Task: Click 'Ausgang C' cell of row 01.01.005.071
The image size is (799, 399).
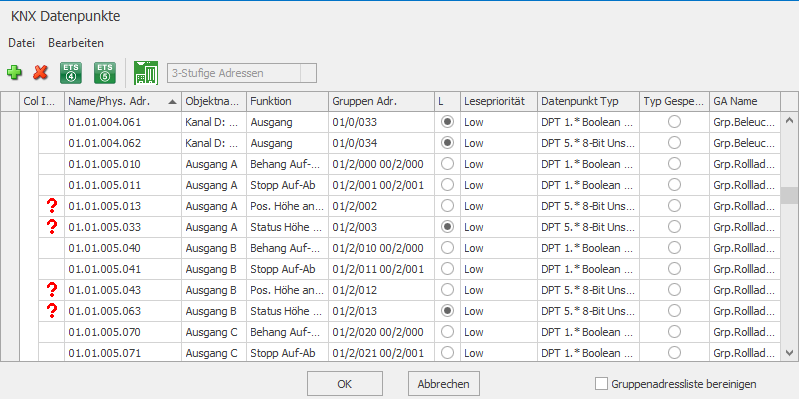Action: pyautogui.click(x=214, y=353)
